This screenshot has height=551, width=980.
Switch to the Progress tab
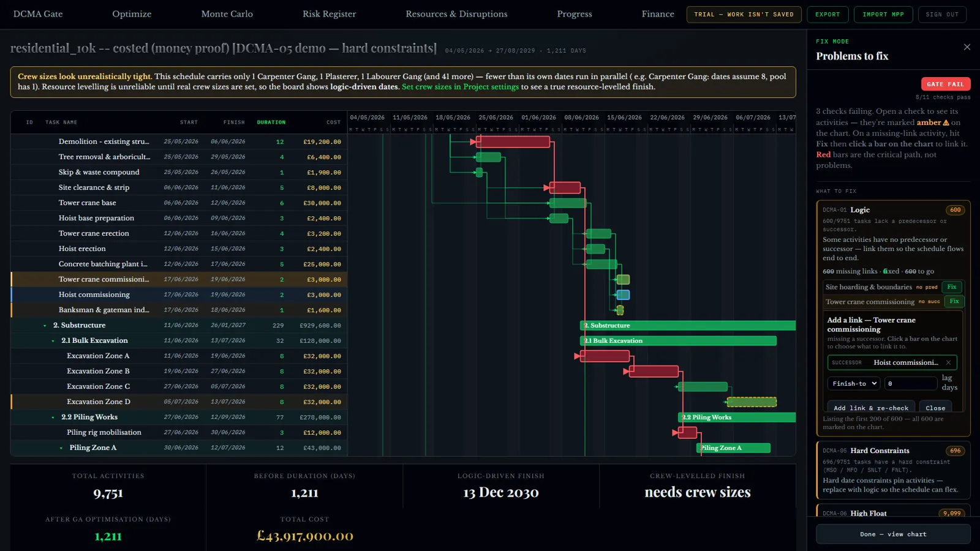(575, 14)
